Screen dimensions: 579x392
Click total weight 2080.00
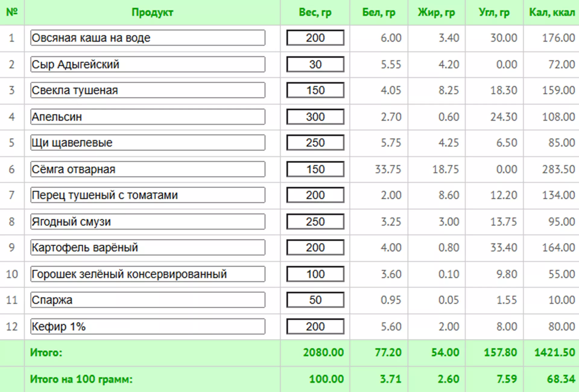click(x=323, y=353)
